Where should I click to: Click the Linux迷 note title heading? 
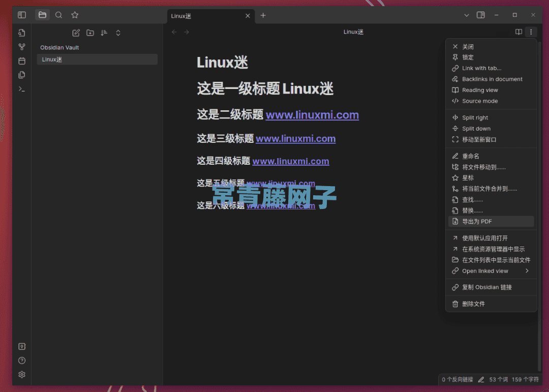pyautogui.click(x=222, y=63)
